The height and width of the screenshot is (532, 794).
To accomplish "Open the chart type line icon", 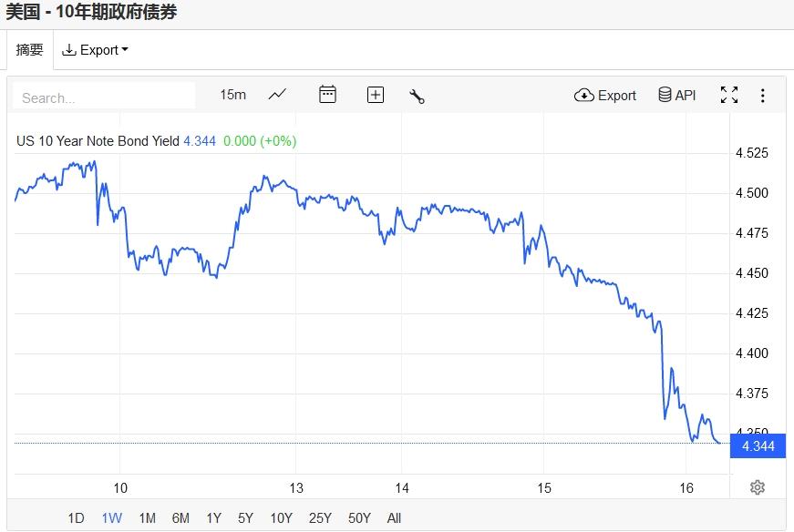I will click(x=277, y=95).
